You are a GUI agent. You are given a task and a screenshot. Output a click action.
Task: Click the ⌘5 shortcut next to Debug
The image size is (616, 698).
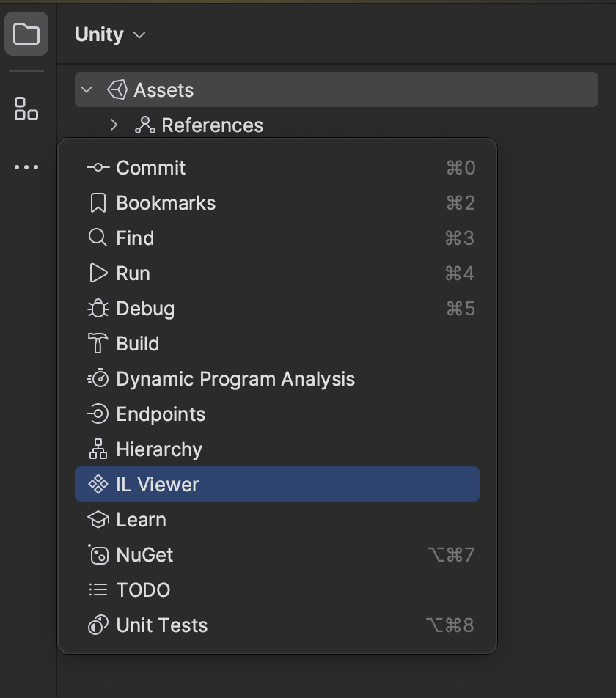click(461, 309)
